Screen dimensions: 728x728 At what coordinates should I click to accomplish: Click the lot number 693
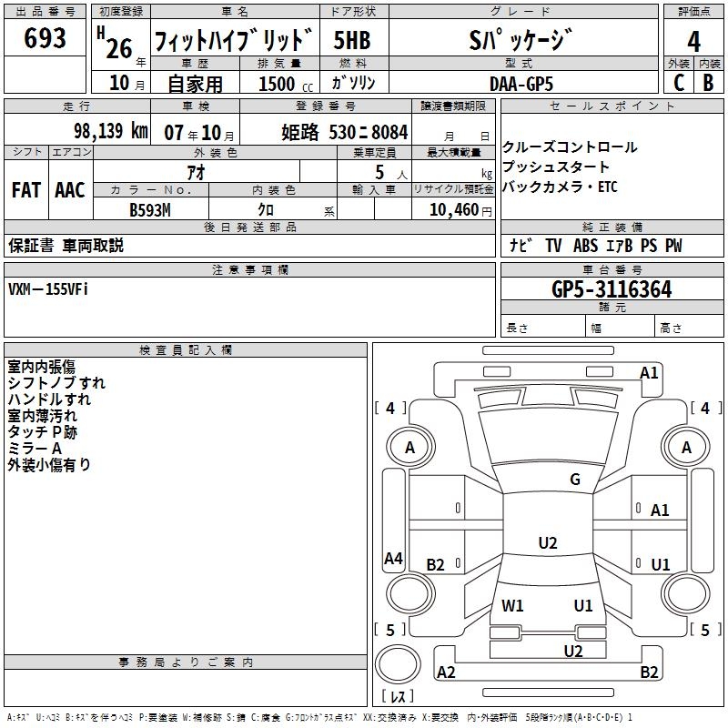(45, 37)
